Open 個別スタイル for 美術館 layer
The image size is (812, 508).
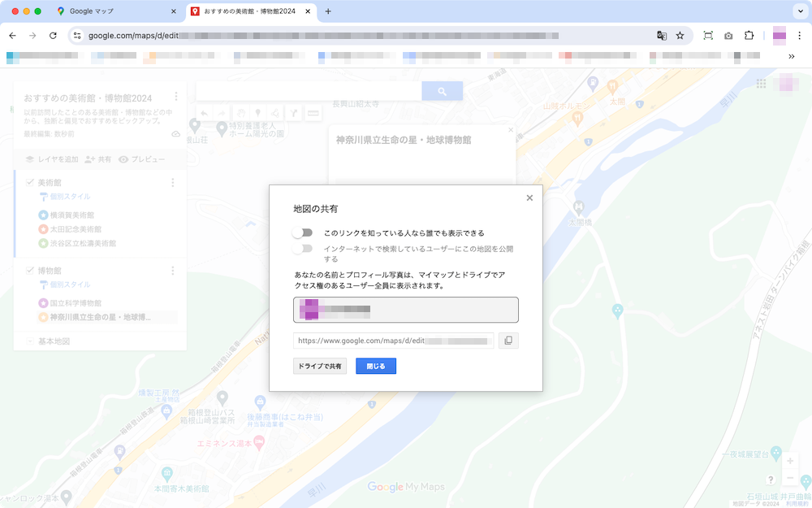coord(65,197)
